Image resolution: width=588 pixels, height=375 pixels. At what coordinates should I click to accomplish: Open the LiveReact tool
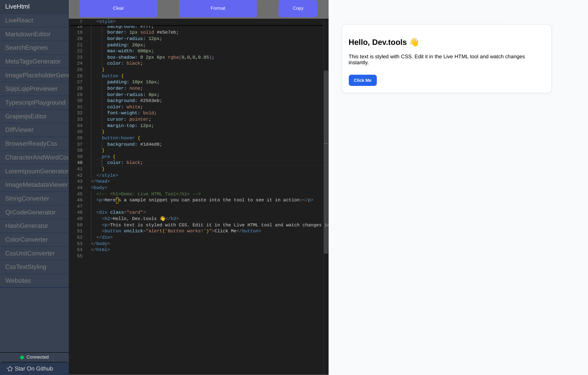[x=34, y=21]
